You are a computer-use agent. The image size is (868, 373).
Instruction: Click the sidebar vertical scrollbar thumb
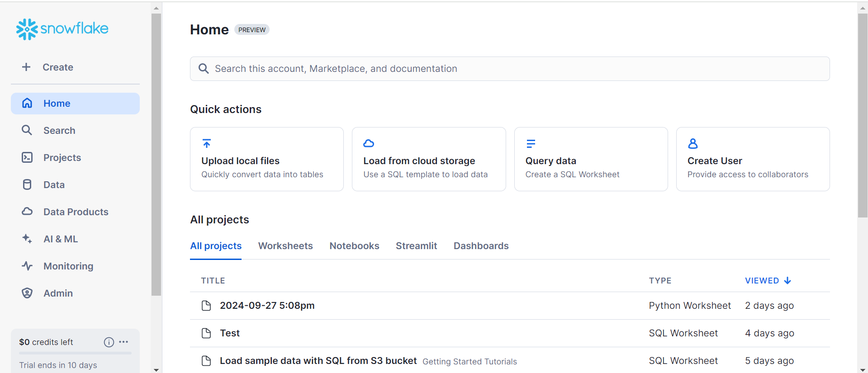click(x=156, y=155)
